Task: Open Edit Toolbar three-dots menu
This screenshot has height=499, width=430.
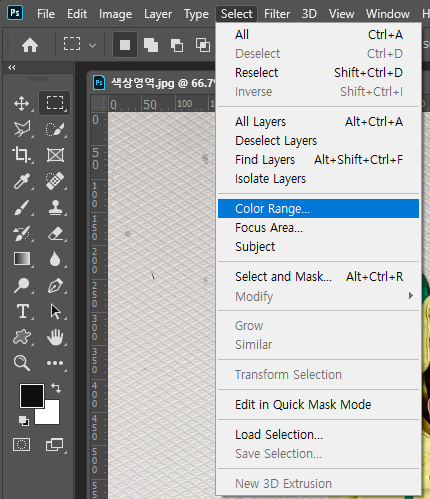Action: tap(55, 363)
